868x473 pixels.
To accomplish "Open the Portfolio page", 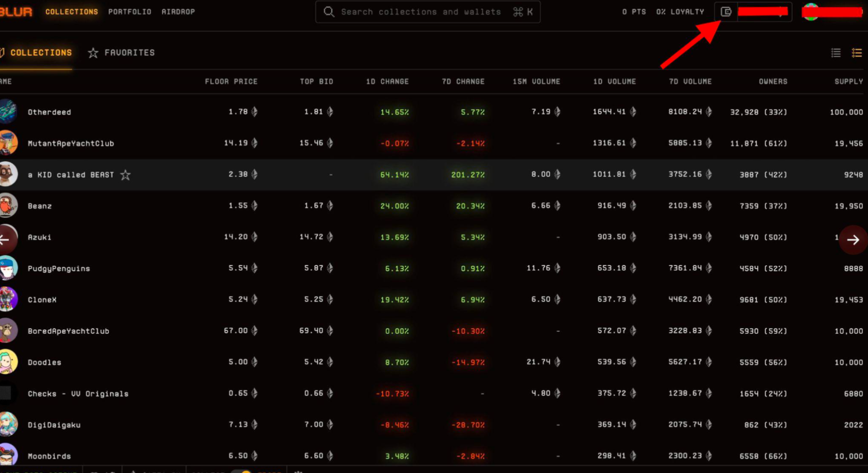I will [130, 12].
